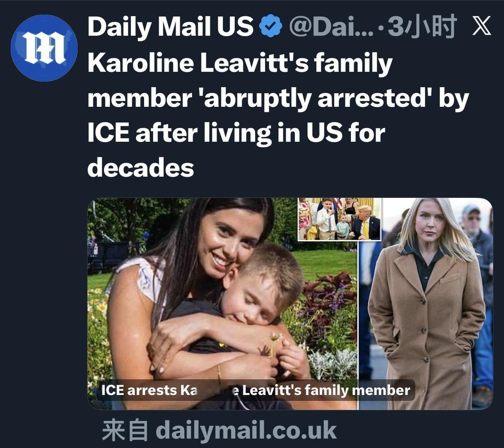Open the Daily Mail profile avatar
Viewport: 504px width, 448px height.
pos(44,48)
